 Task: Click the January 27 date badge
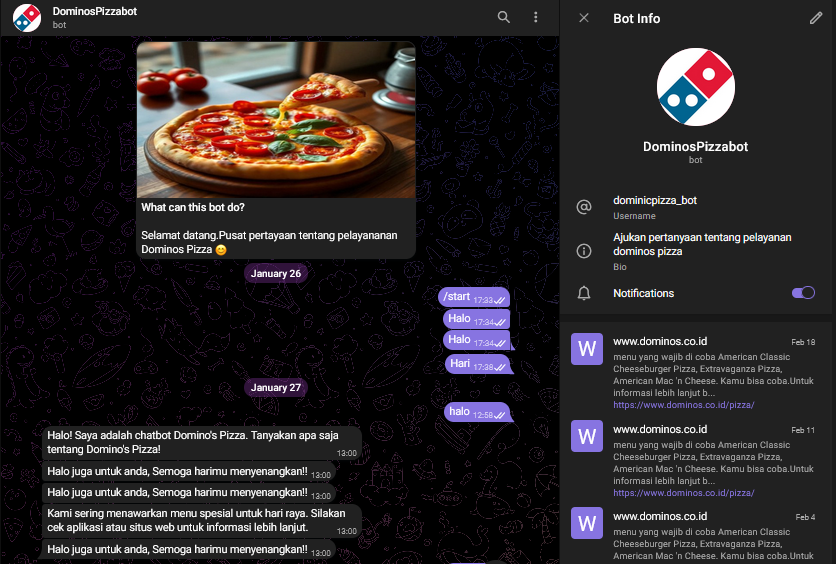[x=276, y=387]
